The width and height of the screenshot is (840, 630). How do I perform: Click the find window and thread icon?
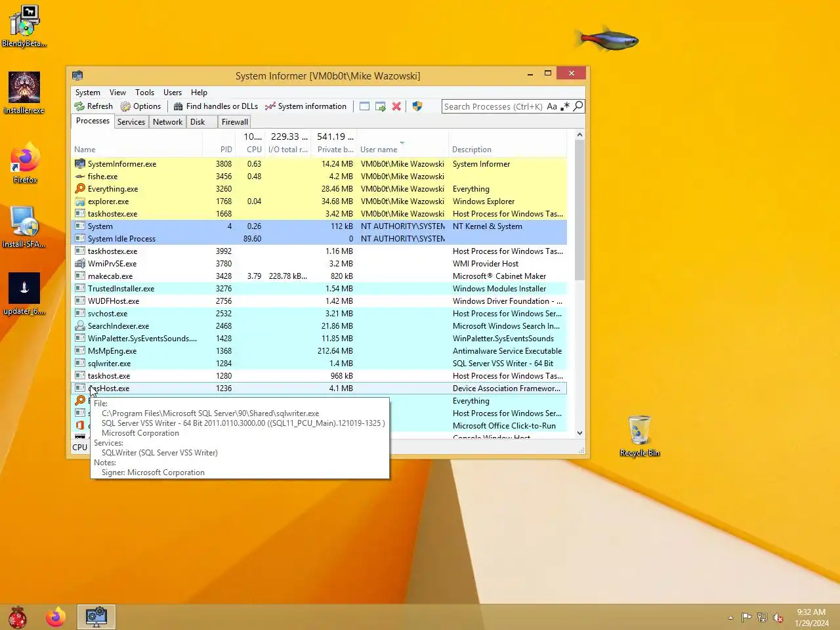pos(380,106)
